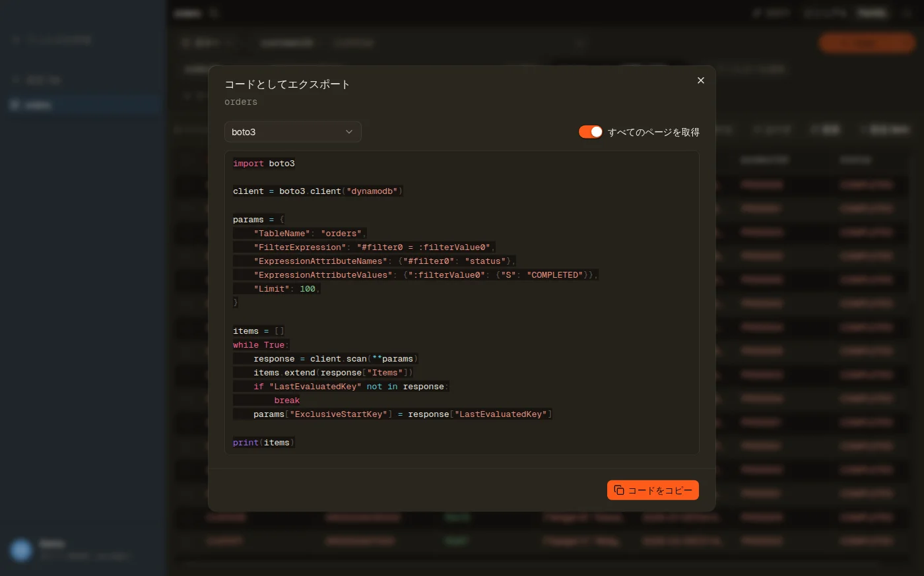
Task: Click the 'params = {' code line
Action: [259, 220]
